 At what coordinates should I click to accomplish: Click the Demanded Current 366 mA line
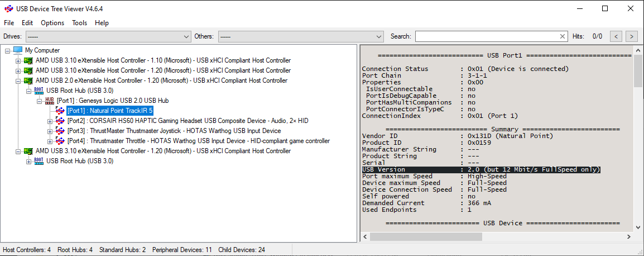click(x=426, y=203)
